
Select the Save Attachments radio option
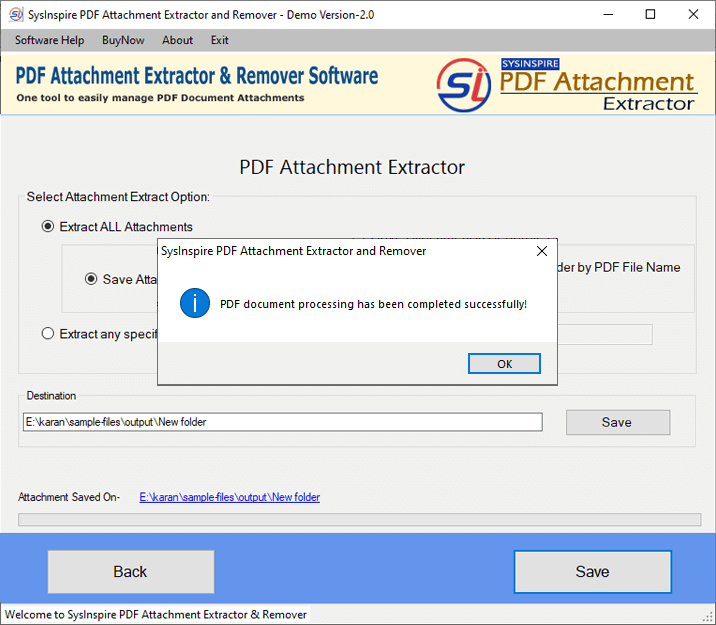[91, 279]
